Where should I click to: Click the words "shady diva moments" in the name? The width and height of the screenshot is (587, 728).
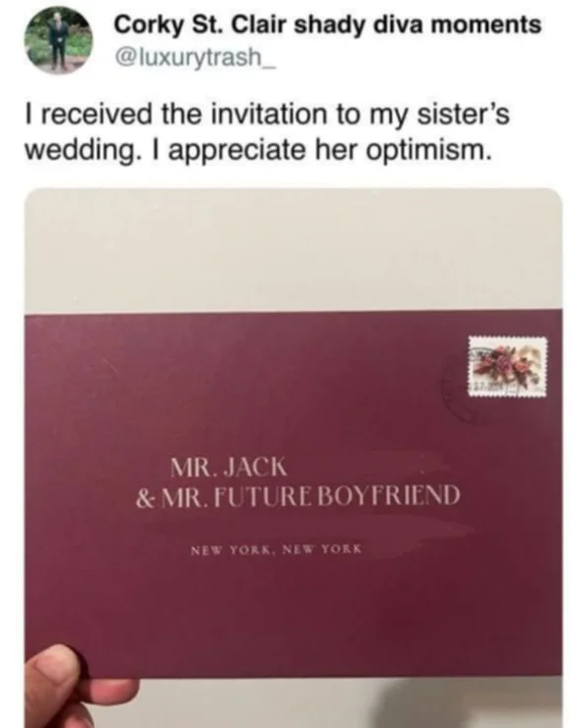pos(440,23)
